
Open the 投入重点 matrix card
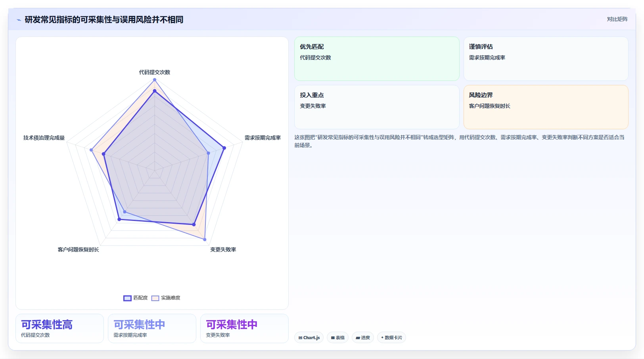click(x=377, y=107)
